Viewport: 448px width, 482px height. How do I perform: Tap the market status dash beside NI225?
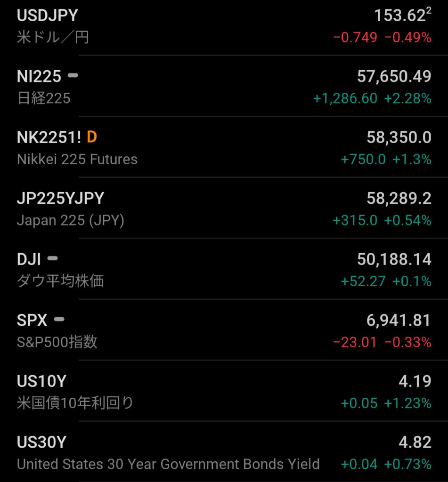pyautogui.click(x=73, y=75)
